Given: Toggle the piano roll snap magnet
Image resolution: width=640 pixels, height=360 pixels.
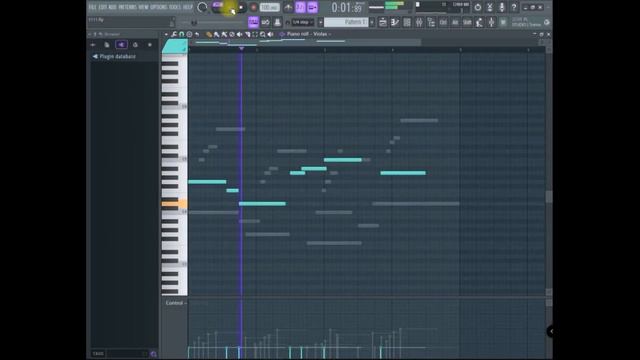Looking at the screenshot, I should [182, 34].
